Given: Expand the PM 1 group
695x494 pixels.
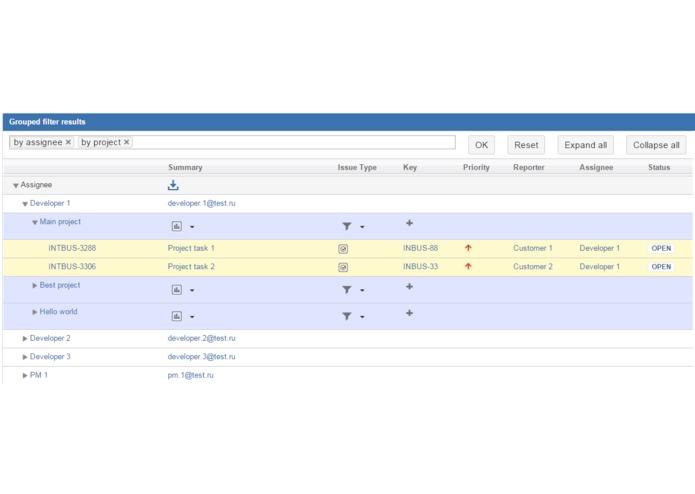Looking at the screenshot, I should (25, 376).
